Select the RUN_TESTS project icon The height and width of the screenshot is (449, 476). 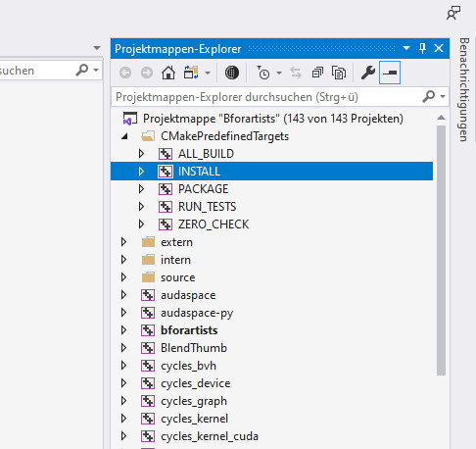(166, 207)
